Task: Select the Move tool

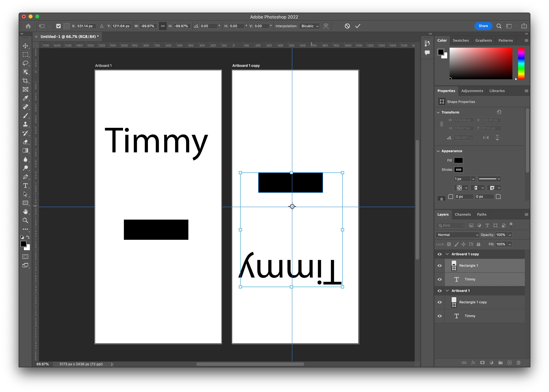Action: click(25, 46)
